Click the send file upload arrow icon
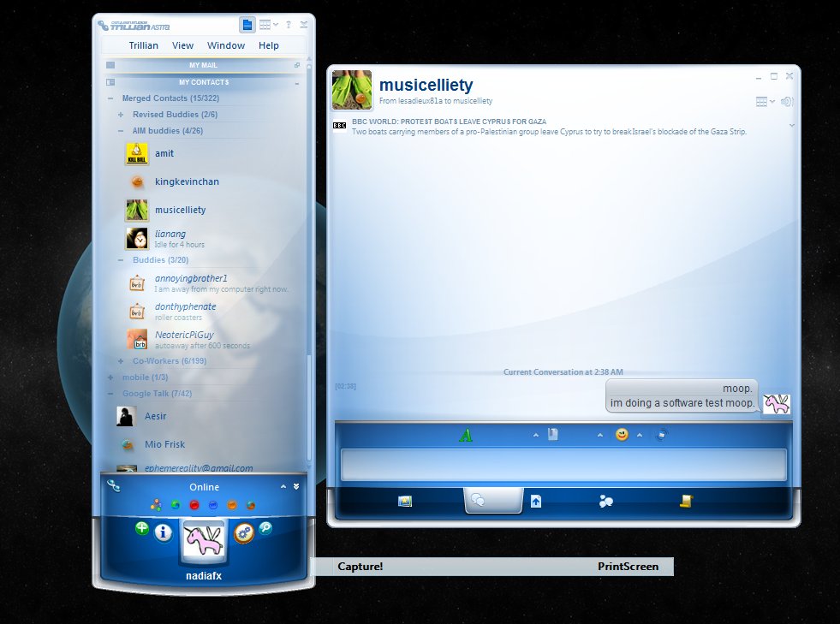Viewport: 840px width, 624px height. 535,502
